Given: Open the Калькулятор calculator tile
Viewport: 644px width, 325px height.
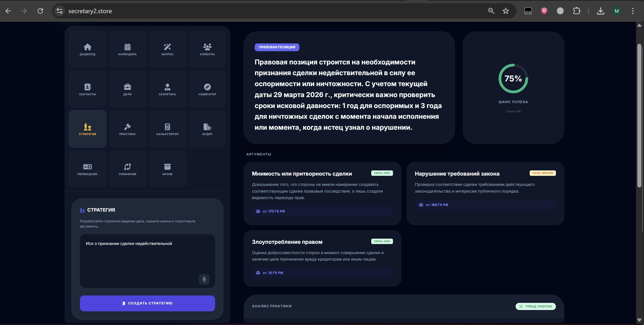Looking at the screenshot, I should [x=167, y=129].
